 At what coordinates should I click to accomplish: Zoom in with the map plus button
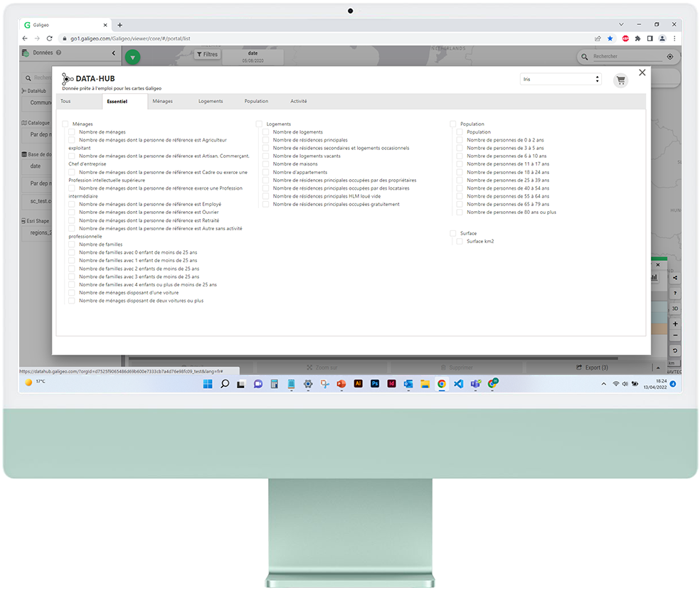(675, 324)
